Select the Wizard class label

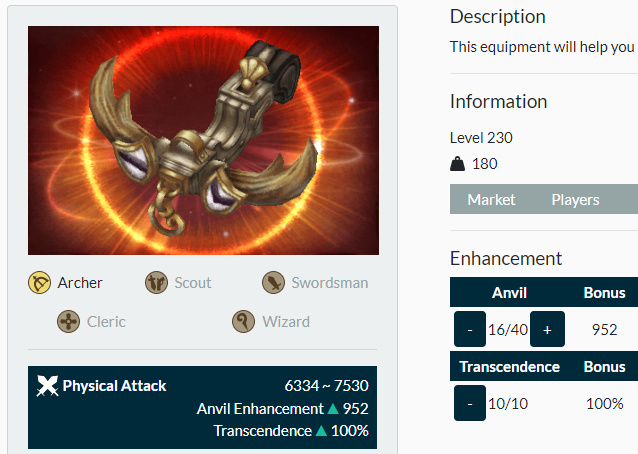tap(286, 322)
